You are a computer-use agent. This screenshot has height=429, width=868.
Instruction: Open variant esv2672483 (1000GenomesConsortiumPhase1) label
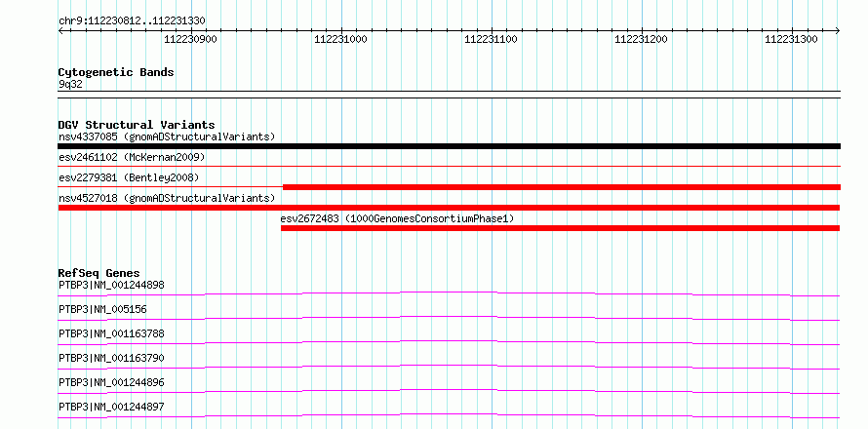397,218
